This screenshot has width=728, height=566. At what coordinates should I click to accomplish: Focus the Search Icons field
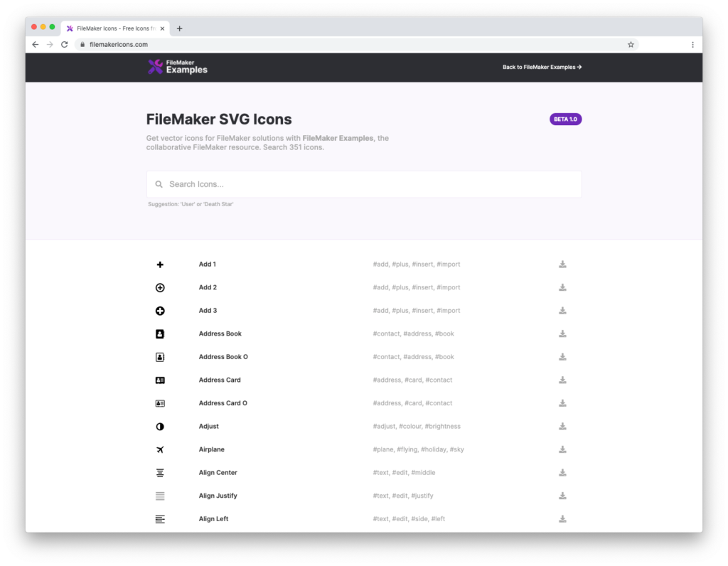pyautogui.click(x=364, y=184)
